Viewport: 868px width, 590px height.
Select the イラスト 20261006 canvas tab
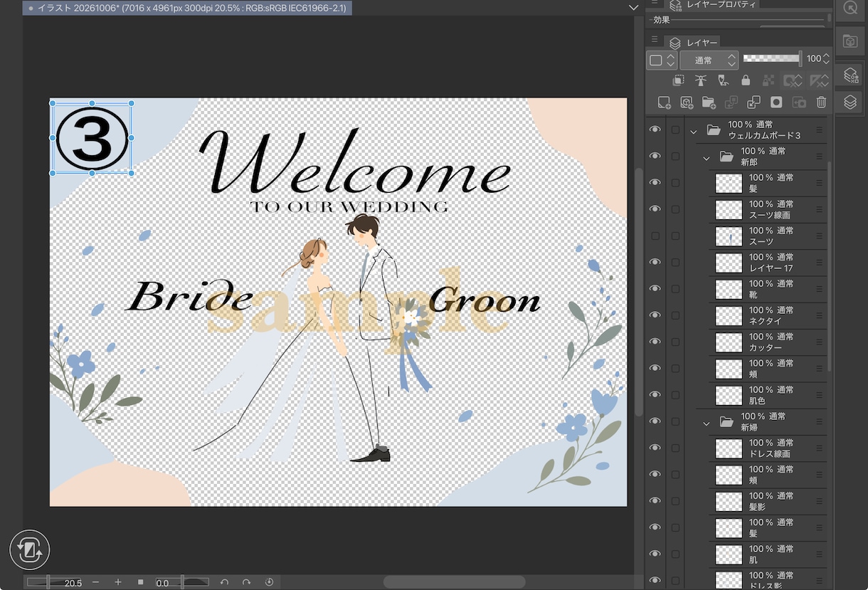click(x=187, y=8)
